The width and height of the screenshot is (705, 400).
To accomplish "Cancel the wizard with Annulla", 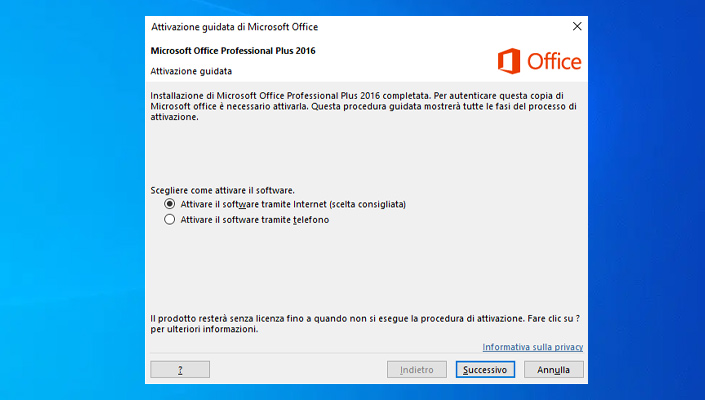I will click(553, 369).
